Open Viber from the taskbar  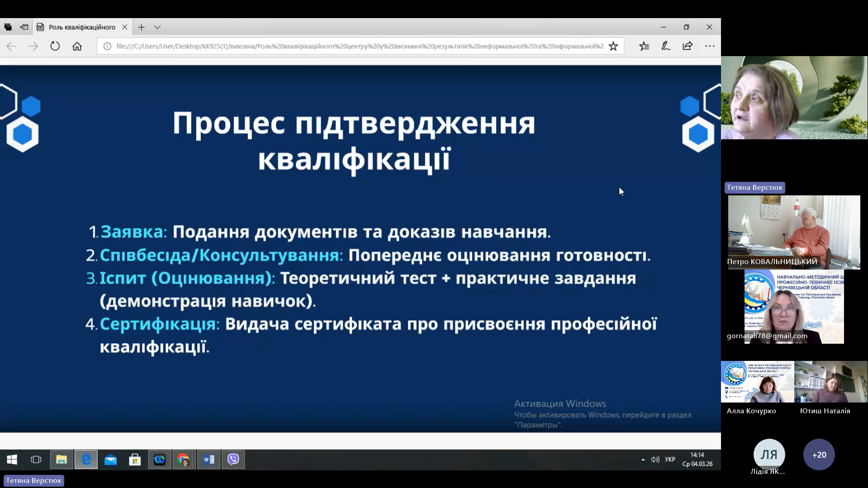[x=233, y=460]
